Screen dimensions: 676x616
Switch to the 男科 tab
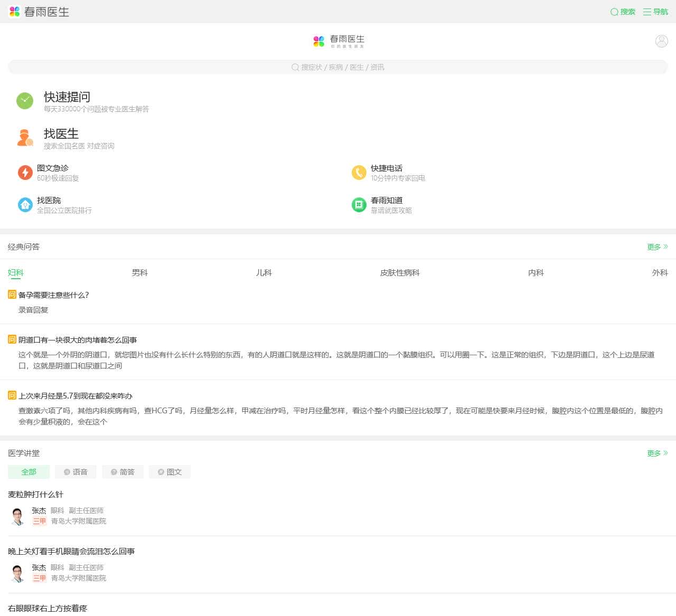coord(140,272)
